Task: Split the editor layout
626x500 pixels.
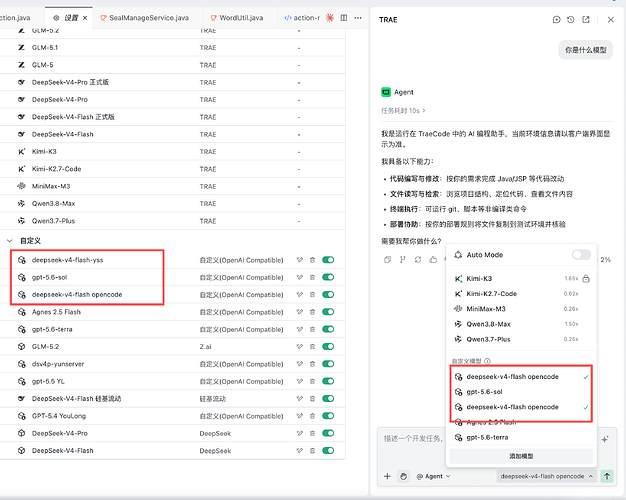Action: [x=344, y=18]
